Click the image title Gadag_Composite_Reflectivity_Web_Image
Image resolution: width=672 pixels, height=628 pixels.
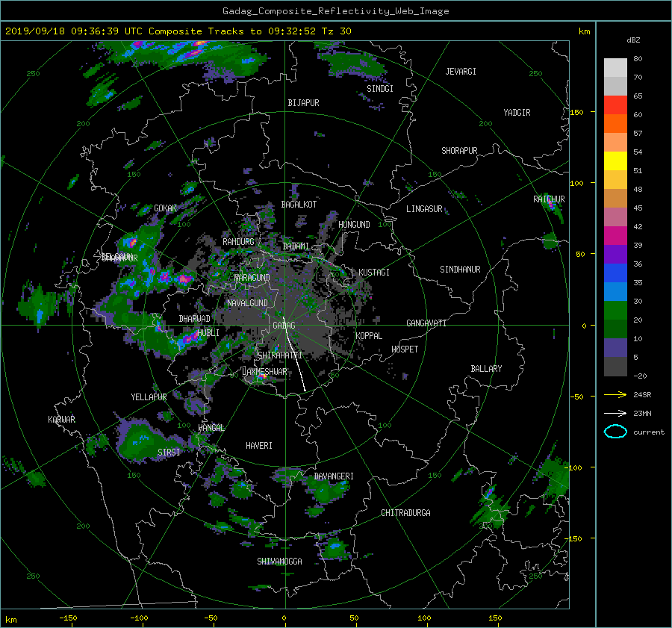click(335, 11)
